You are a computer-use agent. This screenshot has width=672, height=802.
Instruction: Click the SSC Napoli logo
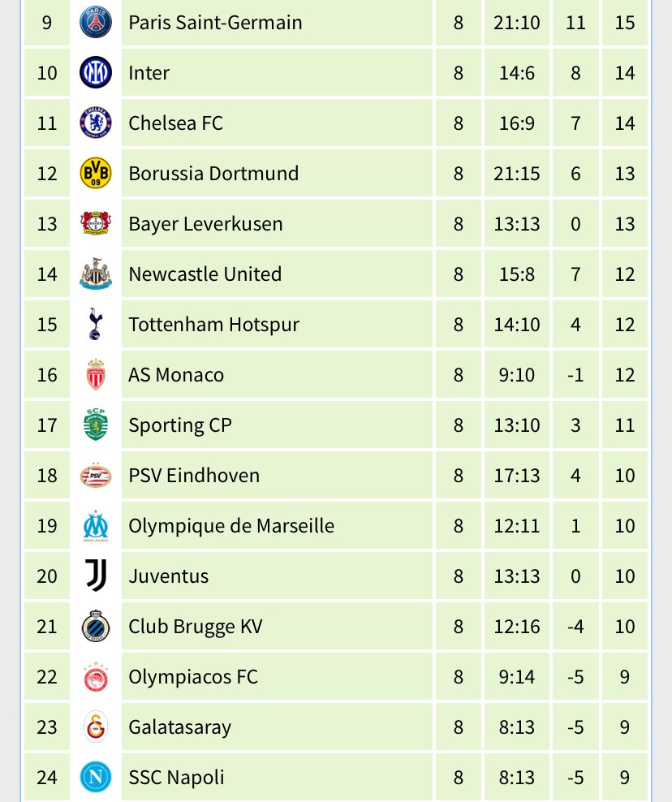point(96,778)
